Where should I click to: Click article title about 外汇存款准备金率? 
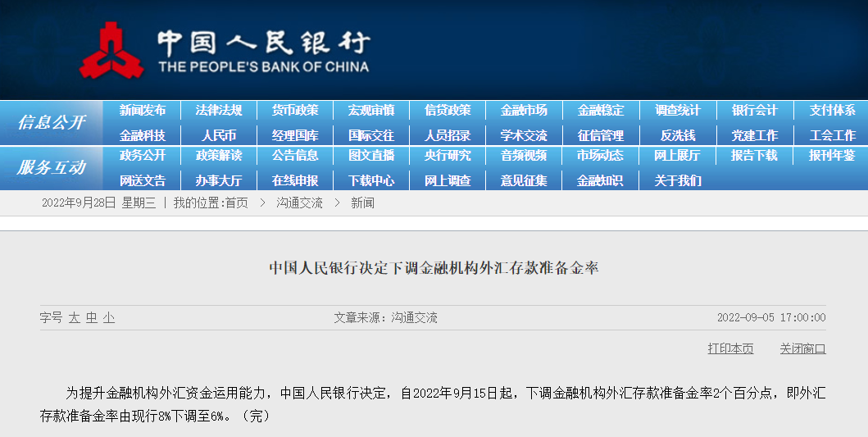pos(434,269)
